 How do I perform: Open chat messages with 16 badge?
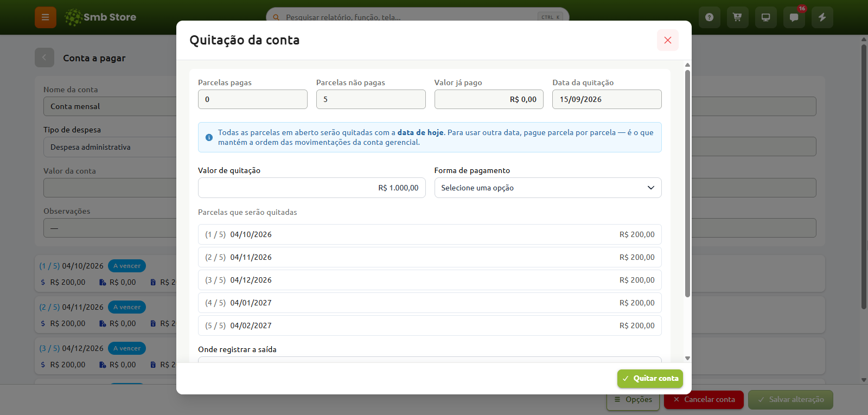pyautogui.click(x=794, y=17)
